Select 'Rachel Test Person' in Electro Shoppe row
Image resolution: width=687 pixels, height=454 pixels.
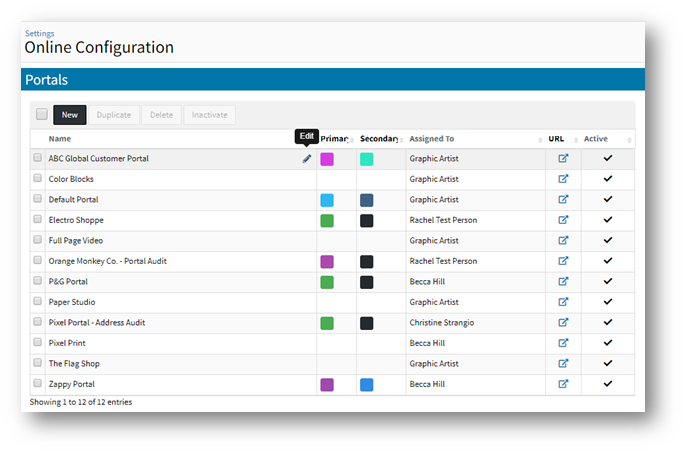pos(443,220)
